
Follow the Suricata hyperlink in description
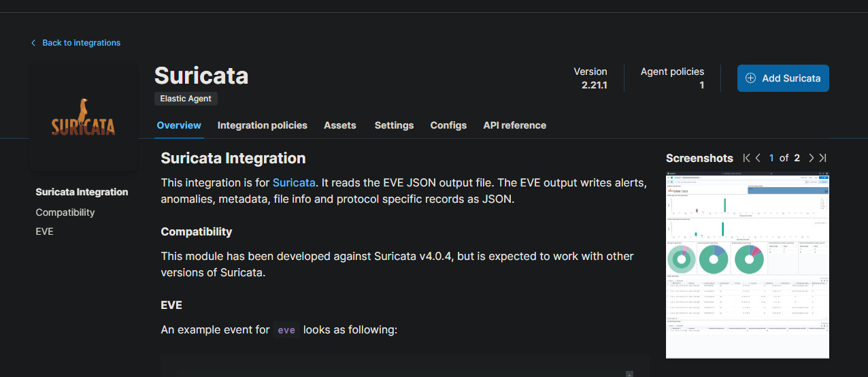[x=294, y=182]
